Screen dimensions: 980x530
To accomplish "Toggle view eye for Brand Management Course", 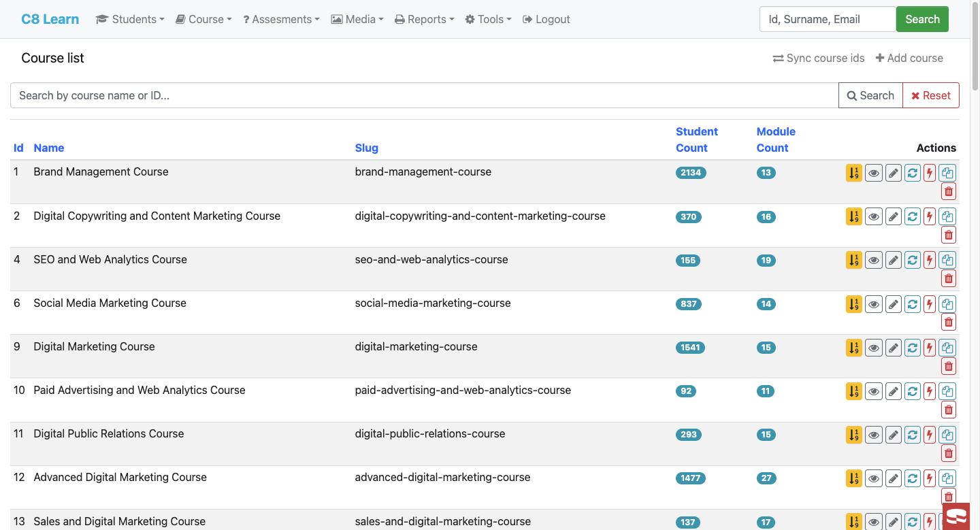I will (873, 173).
